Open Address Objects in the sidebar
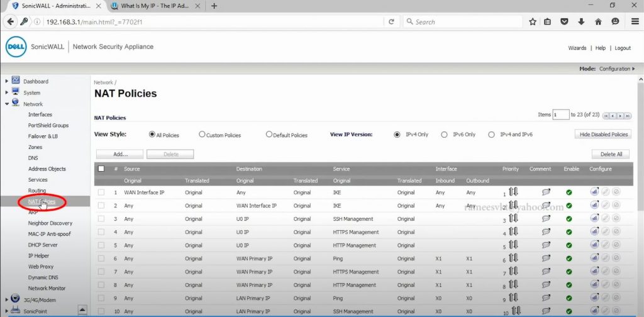The height and width of the screenshot is (317, 644). (47, 169)
